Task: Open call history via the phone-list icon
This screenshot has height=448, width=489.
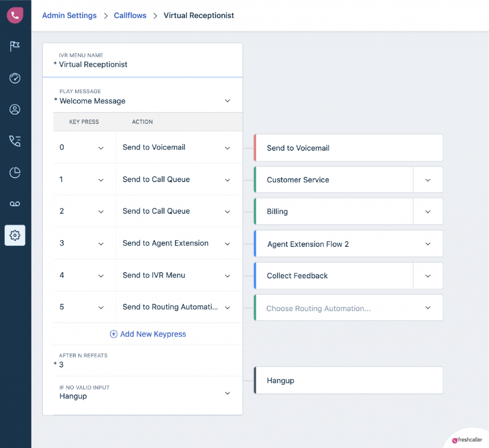Action: (15, 140)
